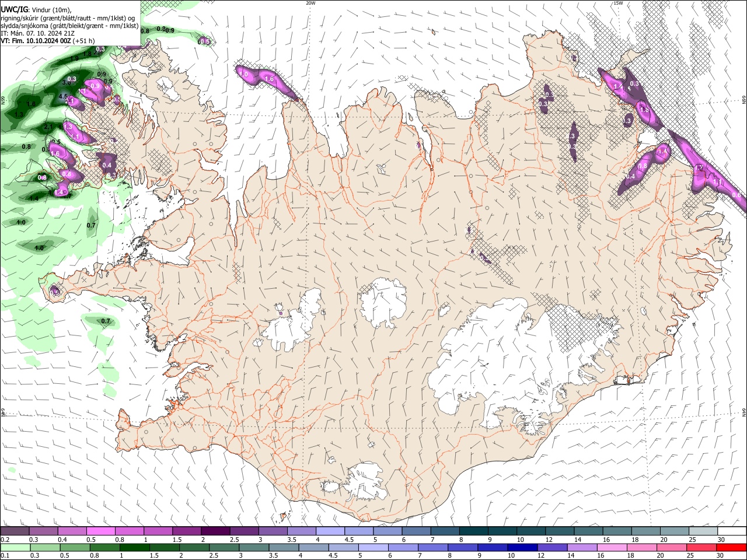Pick the darkest green 1 rain-scale swatch

[x=134, y=547]
